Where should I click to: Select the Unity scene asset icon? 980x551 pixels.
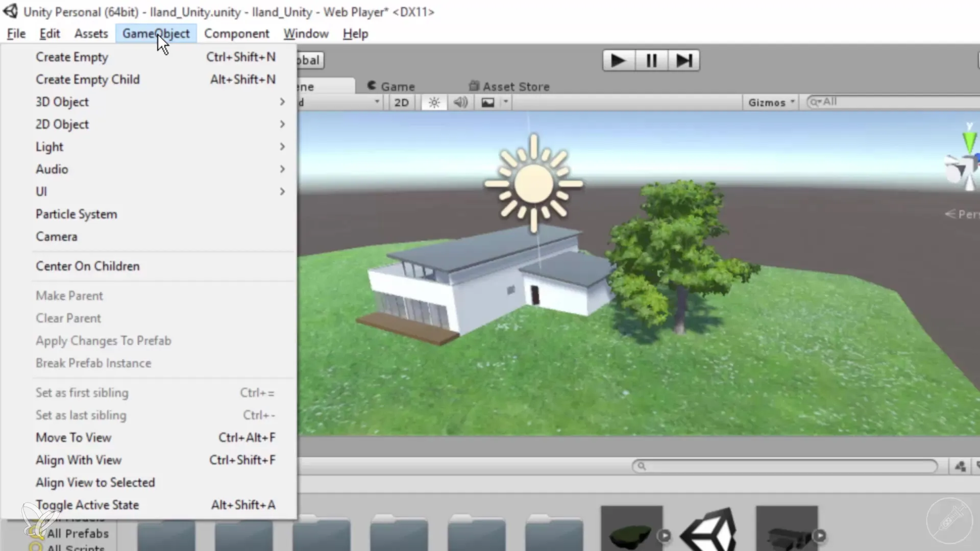(x=709, y=529)
